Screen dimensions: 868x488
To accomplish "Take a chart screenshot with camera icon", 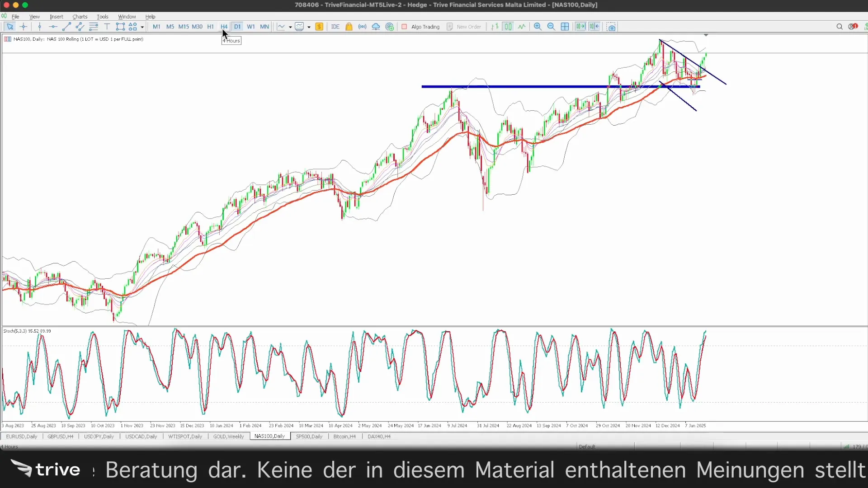I will (x=611, y=27).
